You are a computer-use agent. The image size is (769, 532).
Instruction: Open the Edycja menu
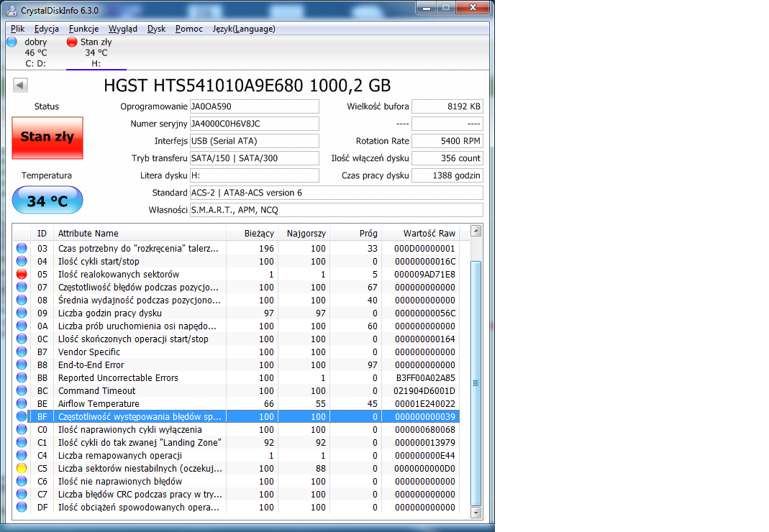[x=47, y=29]
